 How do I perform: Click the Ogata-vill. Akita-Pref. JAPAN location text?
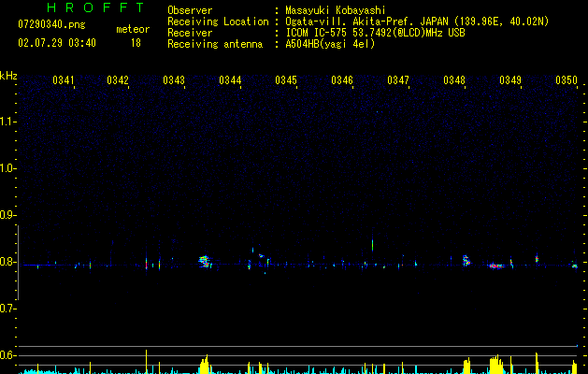pos(417,22)
